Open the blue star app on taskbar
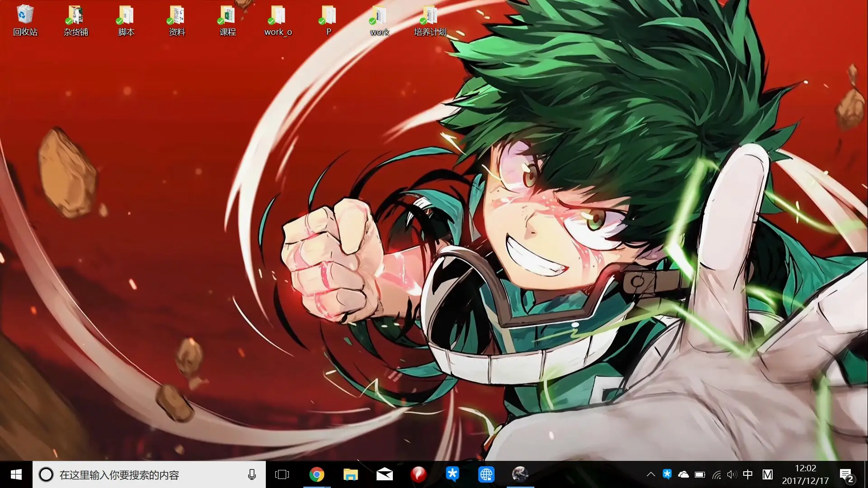The image size is (868, 488). coord(452,474)
